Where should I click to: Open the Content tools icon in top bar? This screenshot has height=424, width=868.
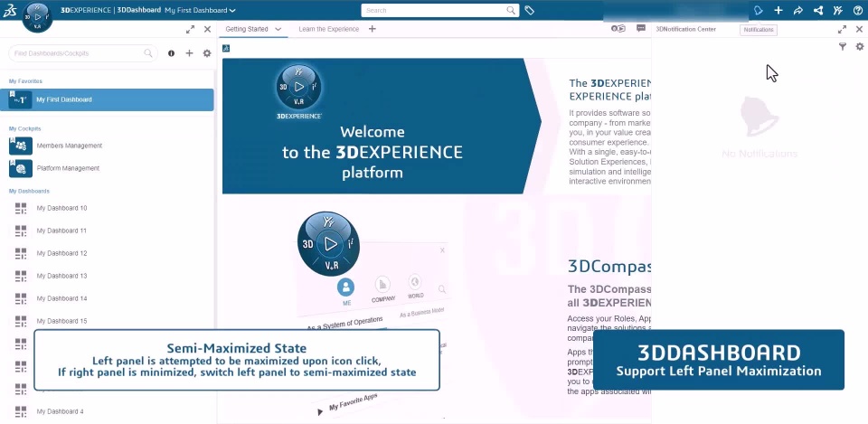[838, 10]
